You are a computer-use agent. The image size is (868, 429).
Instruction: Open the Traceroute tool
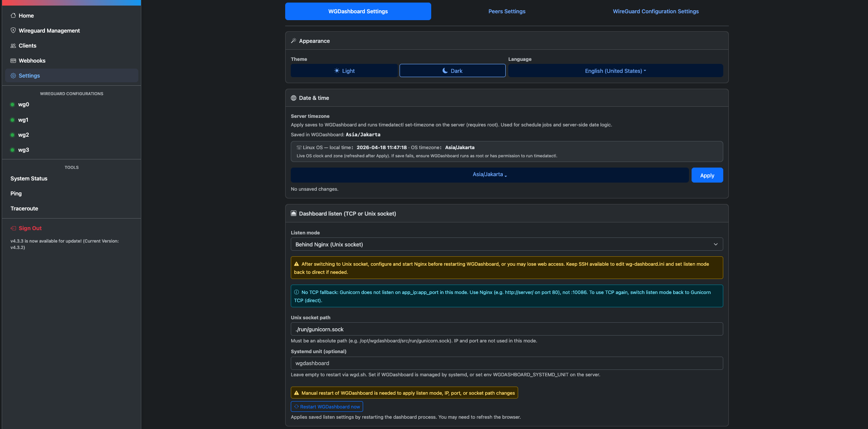[72, 209]
